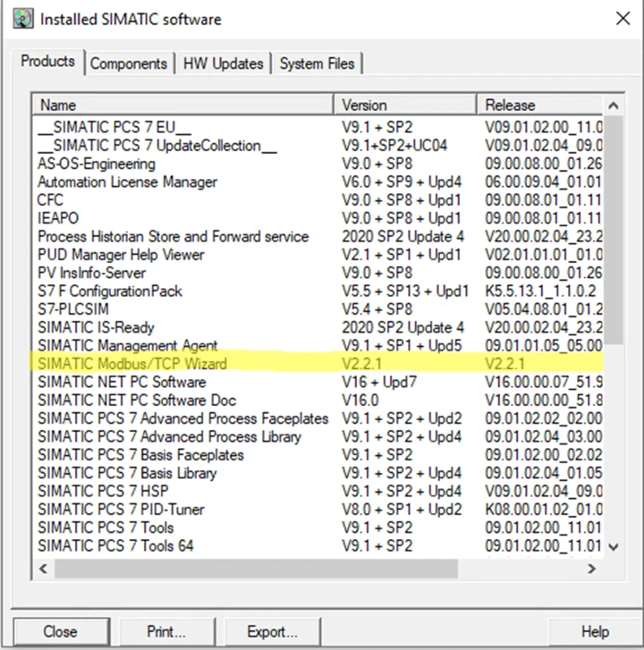The width and height of the screenshot is (644, 650).
Task: Select the SIMATIC NET PC Software row
Action: 318,382
